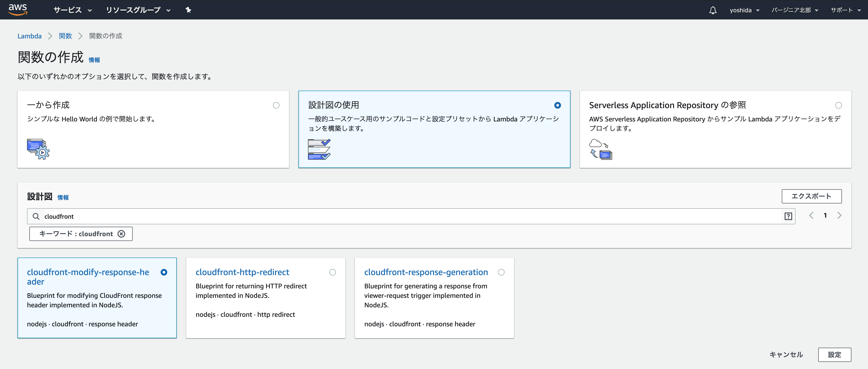This screenshot has height=369, width=868.
Task: Click the 設定 button
Action: click(834, 355)
